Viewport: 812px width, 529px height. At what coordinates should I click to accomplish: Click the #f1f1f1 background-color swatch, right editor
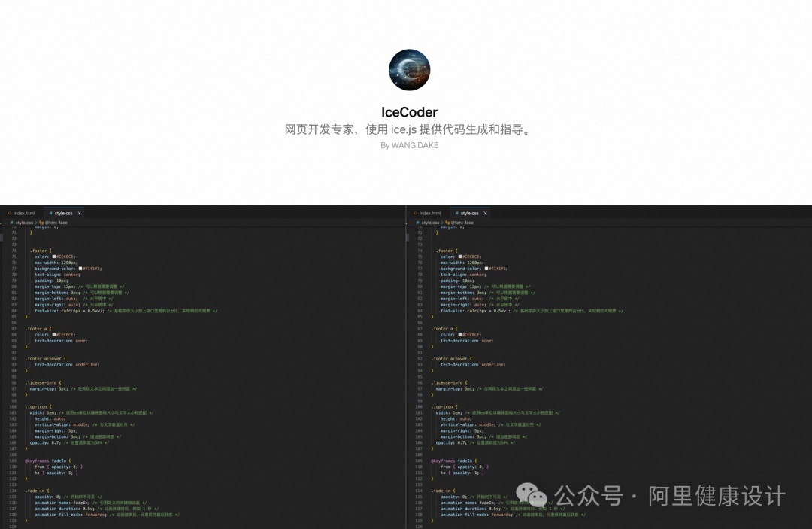[488, 269]
